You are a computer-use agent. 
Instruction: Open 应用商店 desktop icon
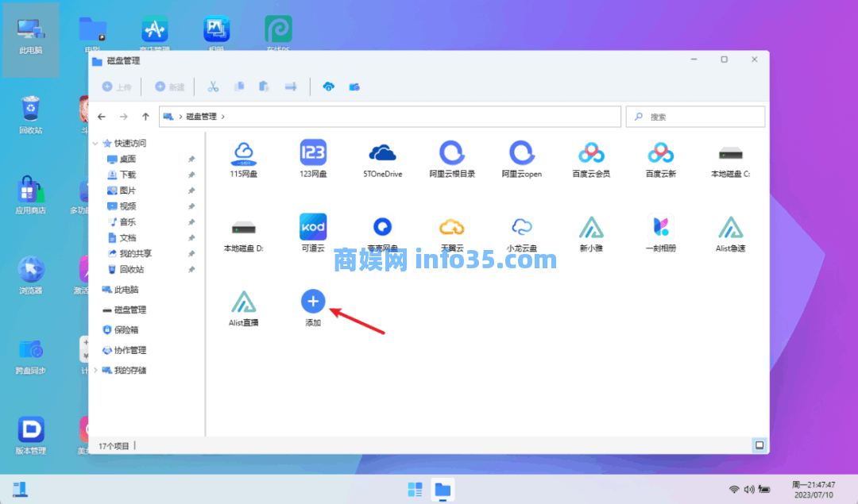point(31,195)
